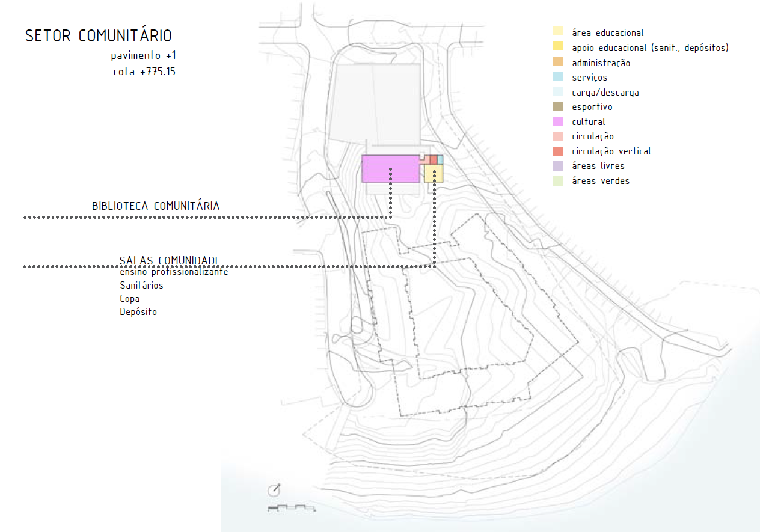Click the 'circulação vertical' legend label

[611, 151]
